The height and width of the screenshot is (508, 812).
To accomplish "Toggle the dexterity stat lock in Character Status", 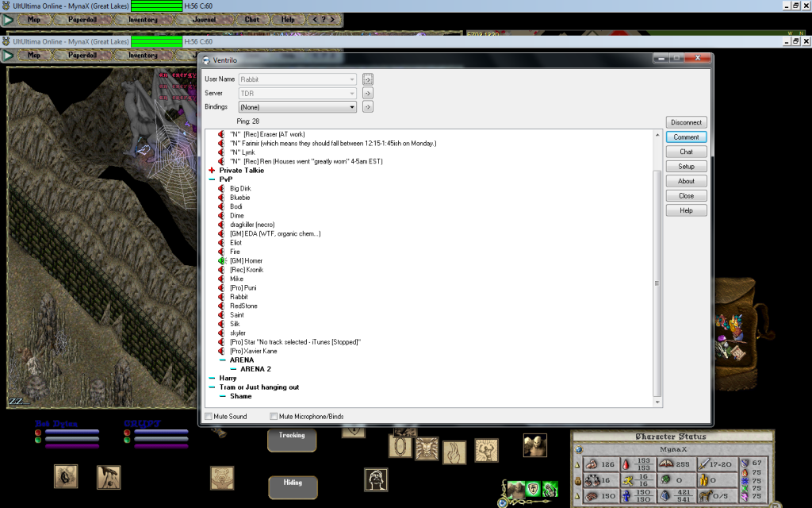I will (x=577, y=480).
